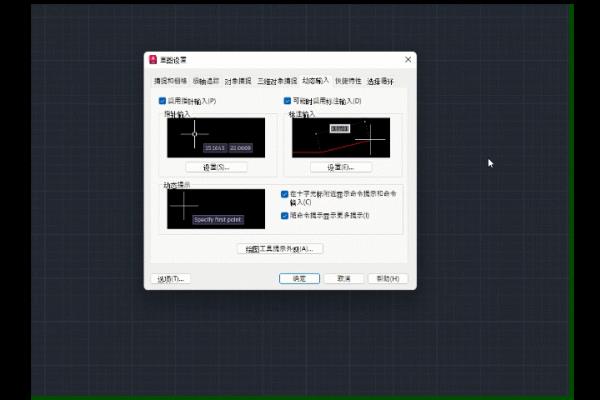Click the pointer input preview image
The height and width of the screenshot is (400, 600).
tap(216, 138)
